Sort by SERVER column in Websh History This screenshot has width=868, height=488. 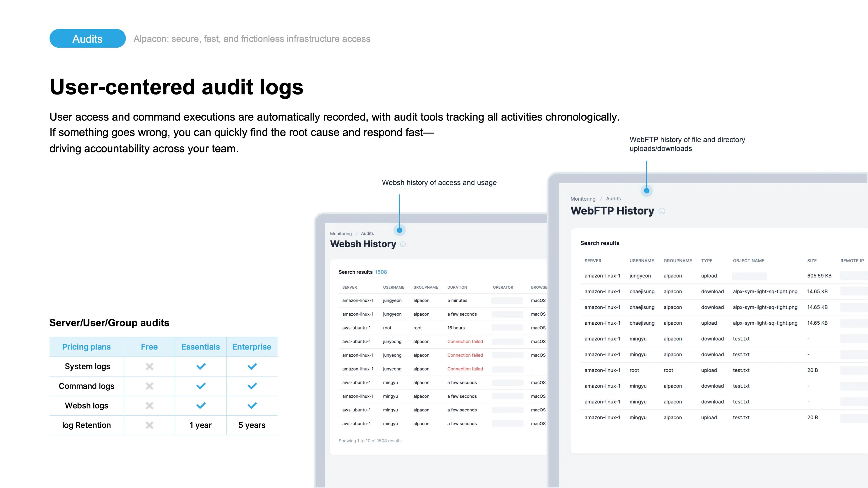coord(349,287)
